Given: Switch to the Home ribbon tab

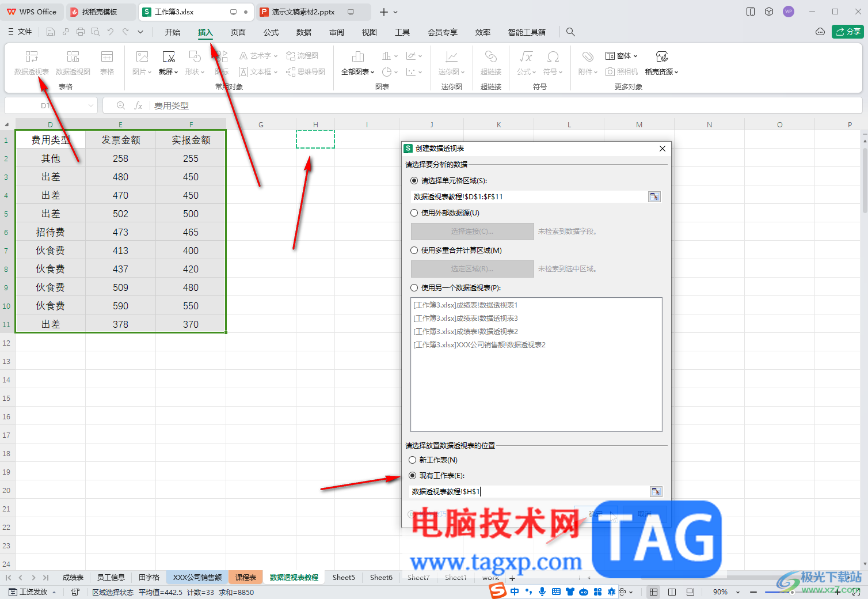Looking at the screenshot, I should click(173, 32).
